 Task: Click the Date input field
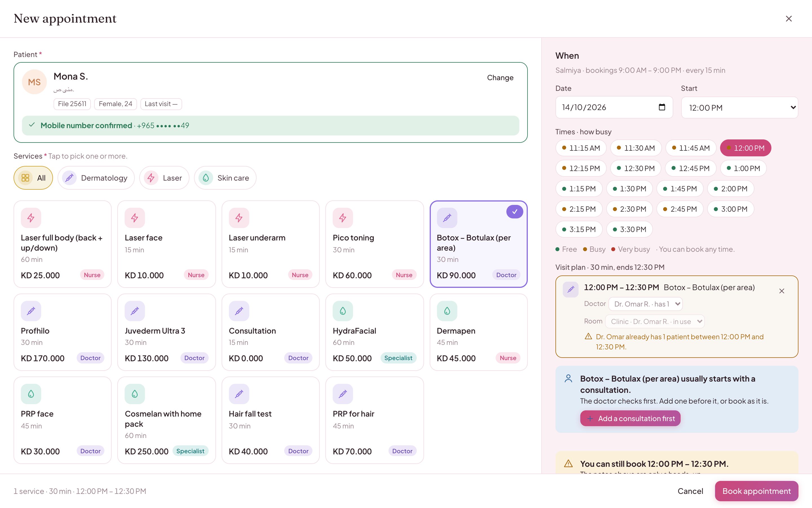click(x=614, y=107)
